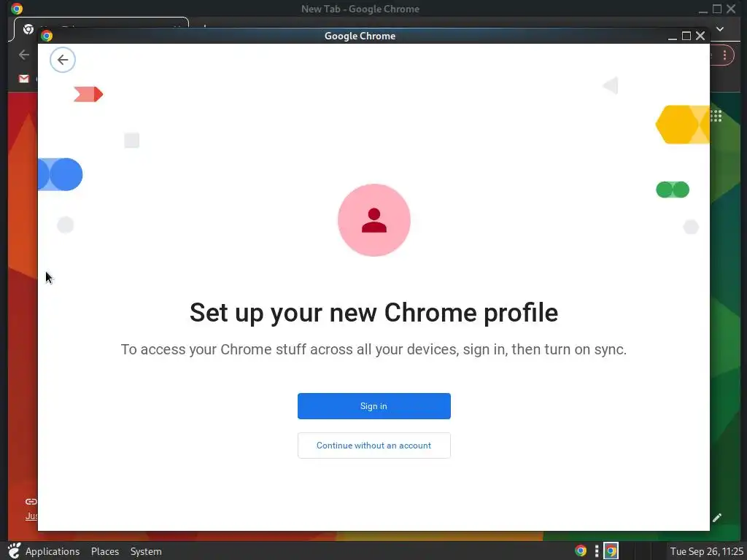Click the back arrow in profile setup dialog
This screenshot has width=747, height=560.
[63, 60]
